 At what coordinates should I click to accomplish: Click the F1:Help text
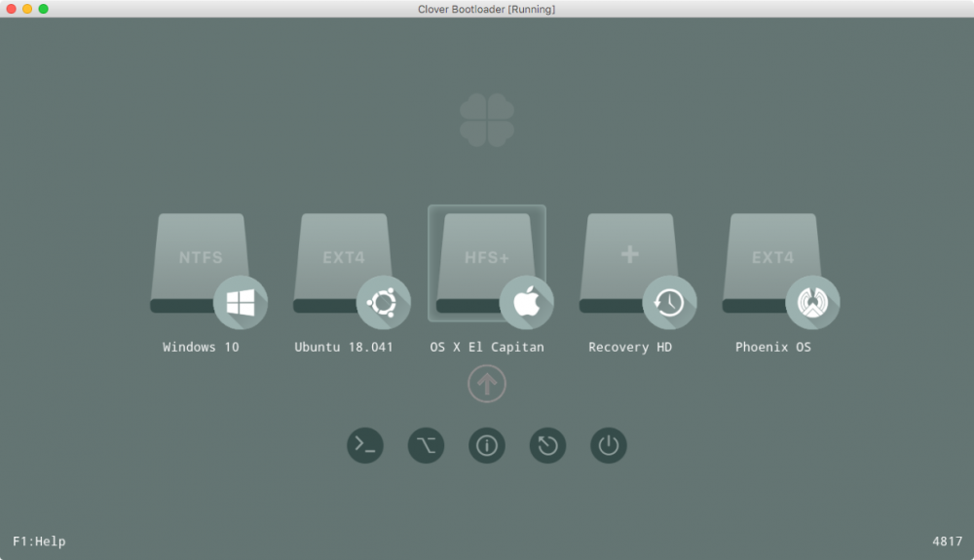pos(39,541)
